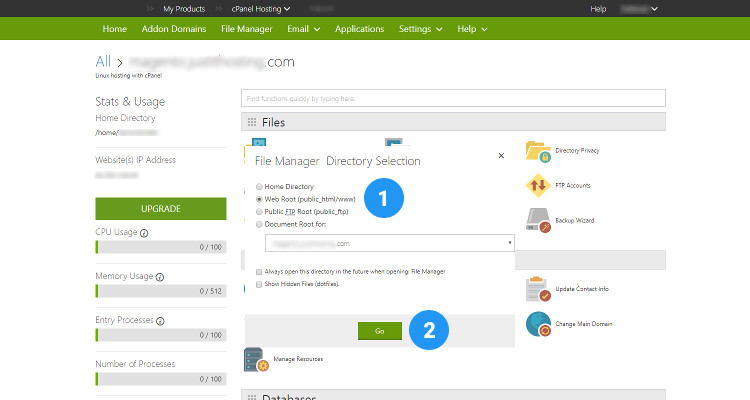This screenshot has height=400, width=750.
Task: Open the Directory Privacy folder icon
Action: click(538, 151)
